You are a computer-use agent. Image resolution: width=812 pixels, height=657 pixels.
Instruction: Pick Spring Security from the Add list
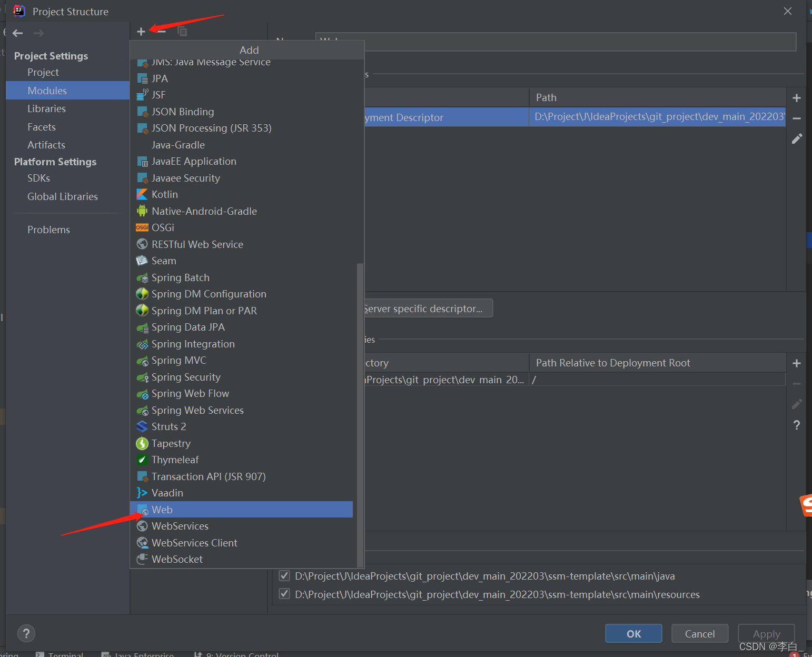[241, 377]
